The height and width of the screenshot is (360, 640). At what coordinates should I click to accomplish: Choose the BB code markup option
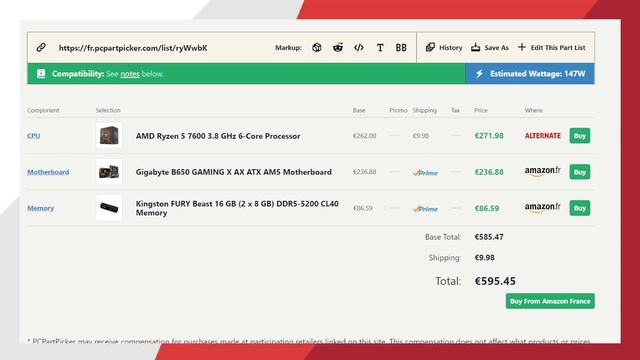click(401, 48)
